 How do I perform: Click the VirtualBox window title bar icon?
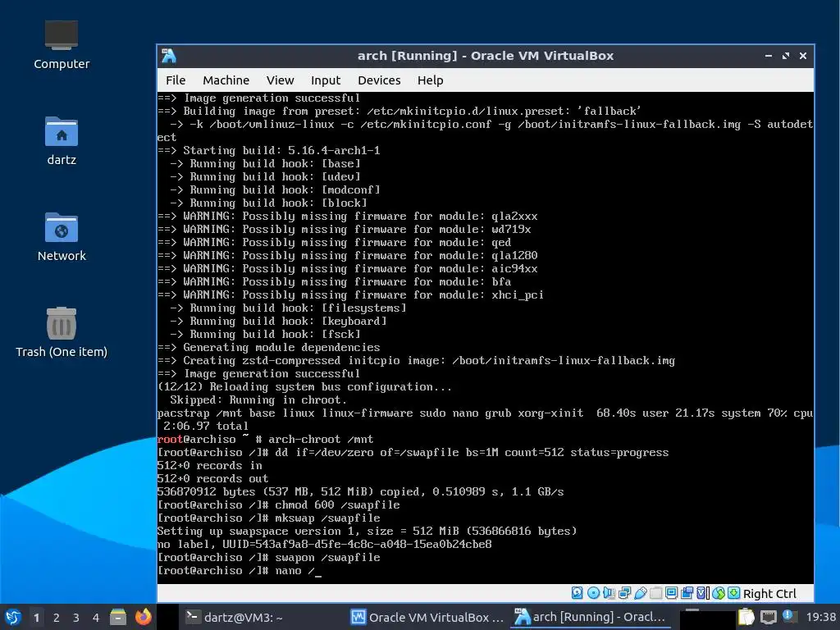pos(169,56)
